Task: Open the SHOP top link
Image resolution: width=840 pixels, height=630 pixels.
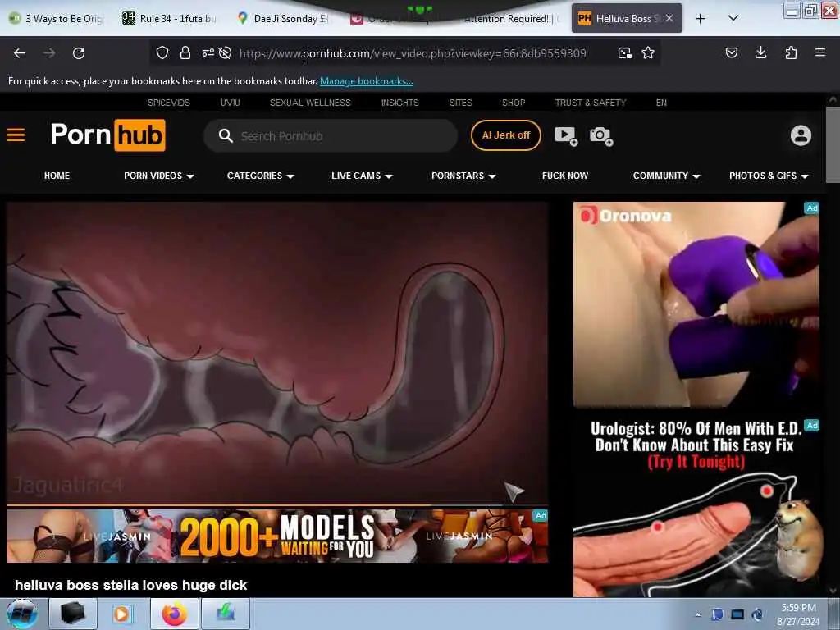Action: (x=514, y=103)
